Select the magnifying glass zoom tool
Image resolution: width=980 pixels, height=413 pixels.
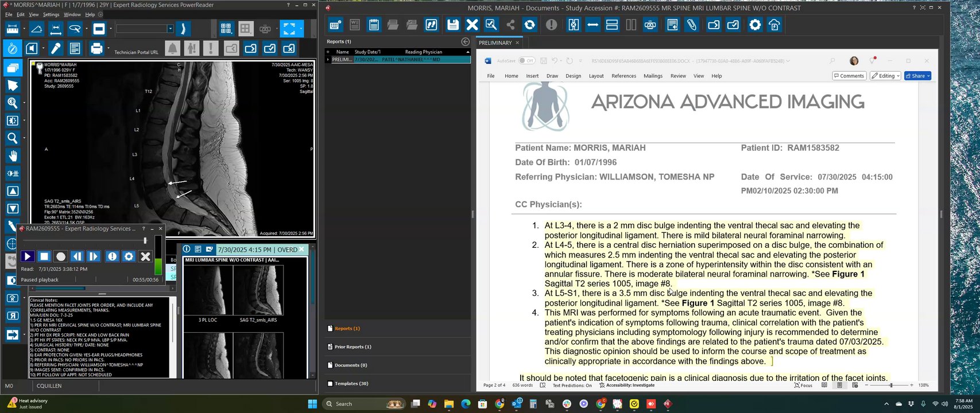coord(12,138)
